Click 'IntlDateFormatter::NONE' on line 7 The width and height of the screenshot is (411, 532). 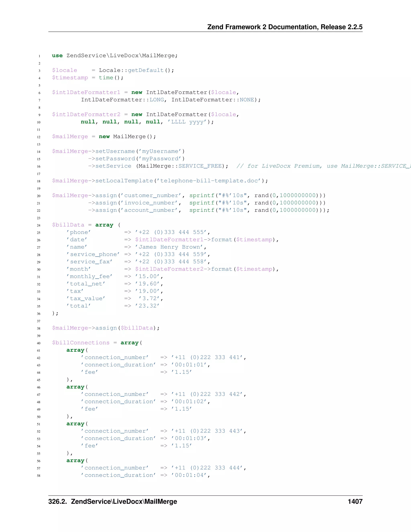tap(213, 100)
